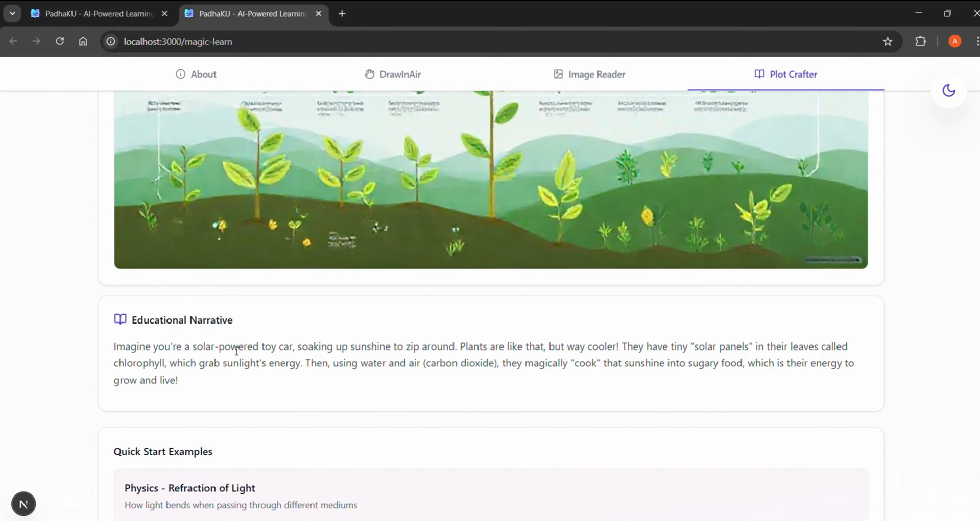This screenshot has height=521, width=980.
Task: Click the Plot Crafter book icon
Action: pyautogui.click(x=759, y=74)
